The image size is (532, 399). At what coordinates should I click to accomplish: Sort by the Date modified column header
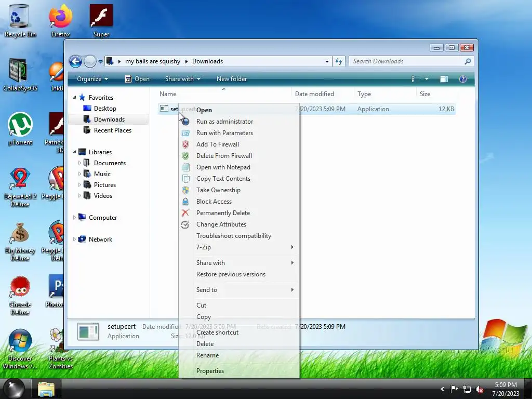[x=323, y=94]
